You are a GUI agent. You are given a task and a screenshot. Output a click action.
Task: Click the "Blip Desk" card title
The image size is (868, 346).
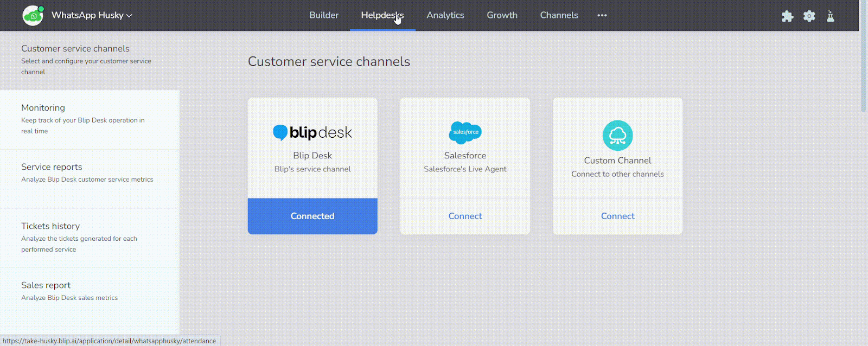312,156
